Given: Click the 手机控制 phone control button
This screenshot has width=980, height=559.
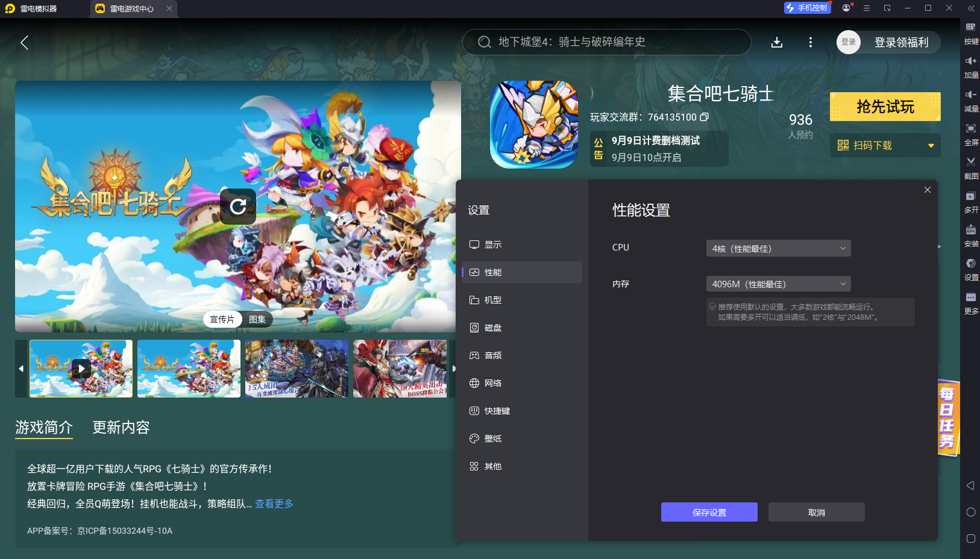Looking at the screenshot, I should tap(808, 8).
